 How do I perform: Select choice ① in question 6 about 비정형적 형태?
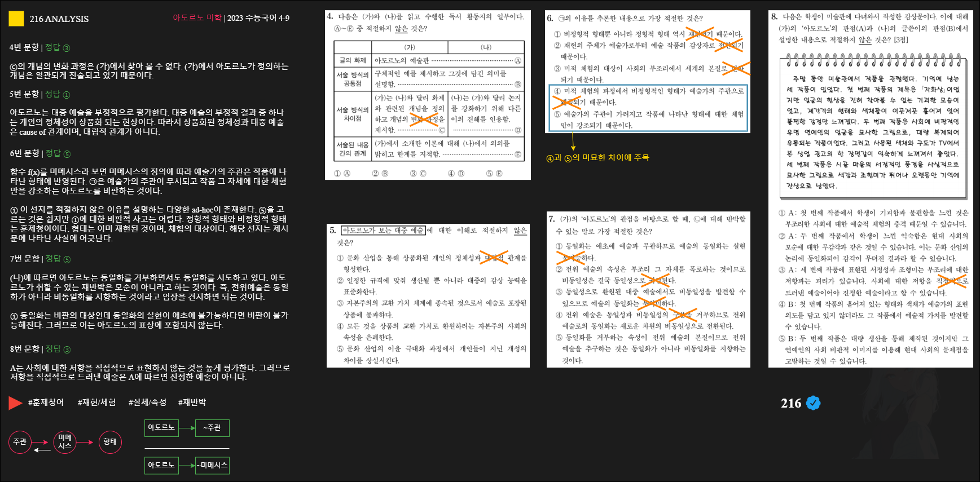(649, 34)
